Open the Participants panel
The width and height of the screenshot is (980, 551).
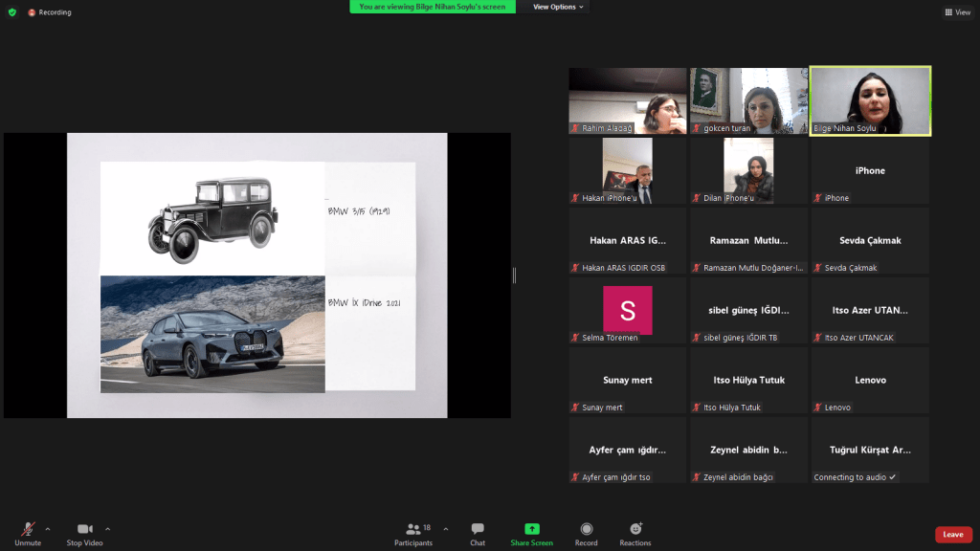coord(413,532)
